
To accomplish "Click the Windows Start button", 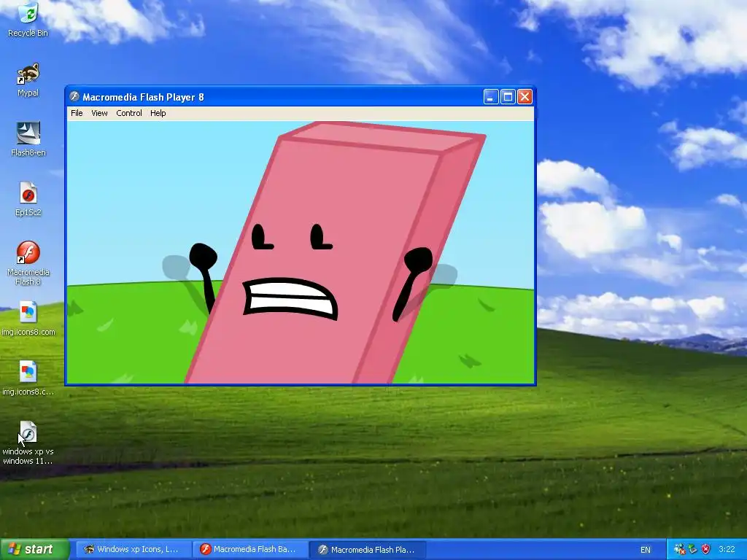I will click(34, 549).
